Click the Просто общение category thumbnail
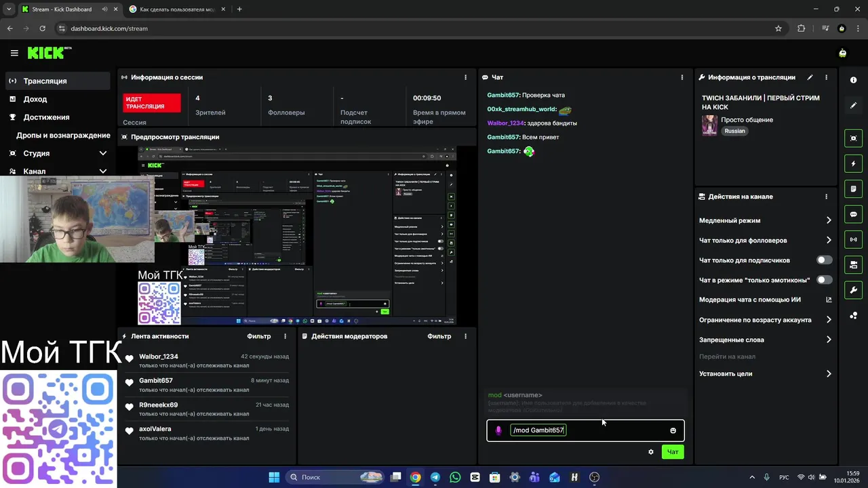The width and height of the screenshot is (868, 488). pyautogui.click(x=709, y=125)
